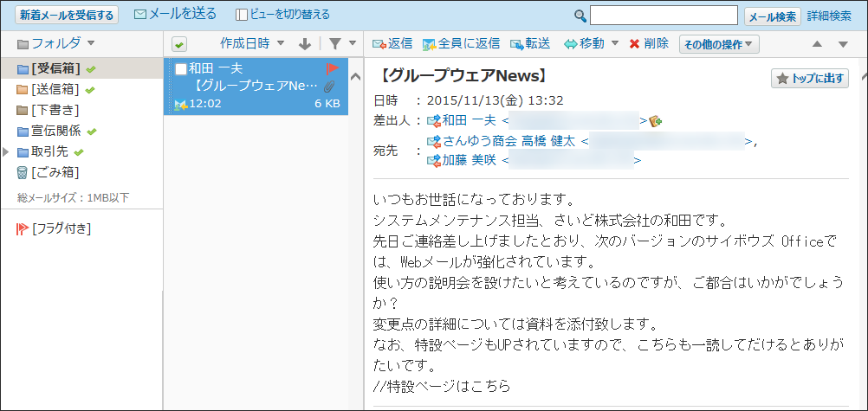868x411 pixels.
Task: Click green check beside [送信箱]
Action: pyautogui.click(x=90, y=90)
